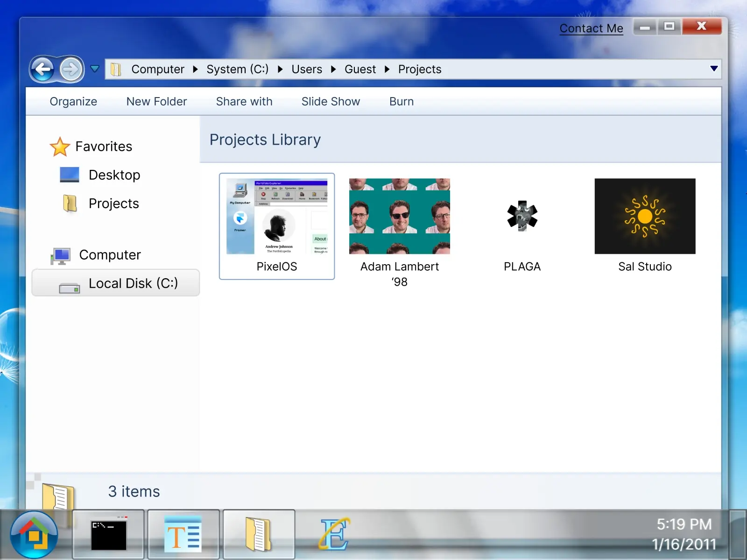Image resolution: width=747 pixels, height=560 pixels.
Task: Launch the Internet Explorer taskbar icon
Action: point(334,534)
